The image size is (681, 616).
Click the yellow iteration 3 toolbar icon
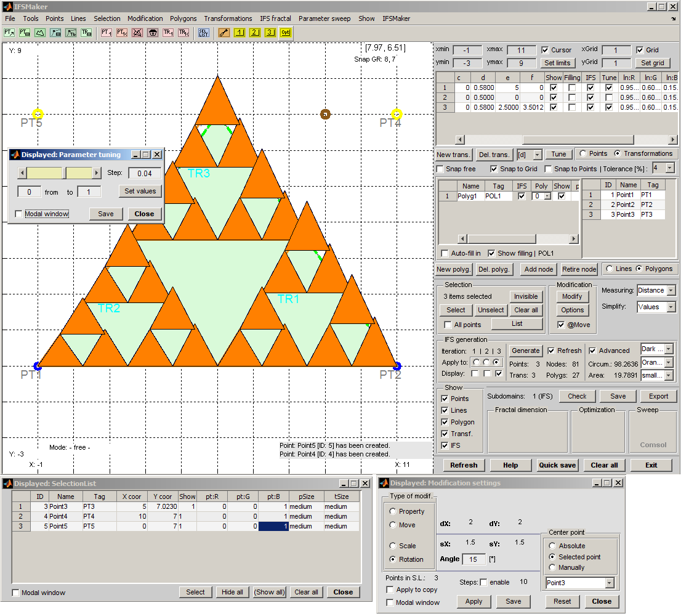(x=270, y=33)
